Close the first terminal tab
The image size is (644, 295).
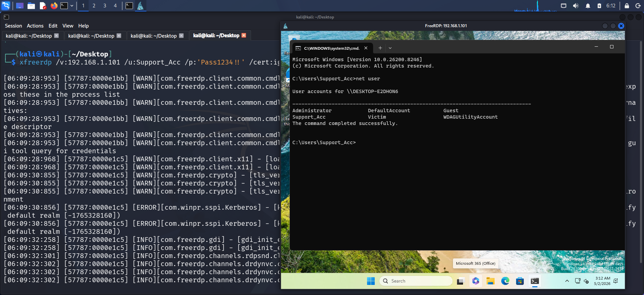56,36
